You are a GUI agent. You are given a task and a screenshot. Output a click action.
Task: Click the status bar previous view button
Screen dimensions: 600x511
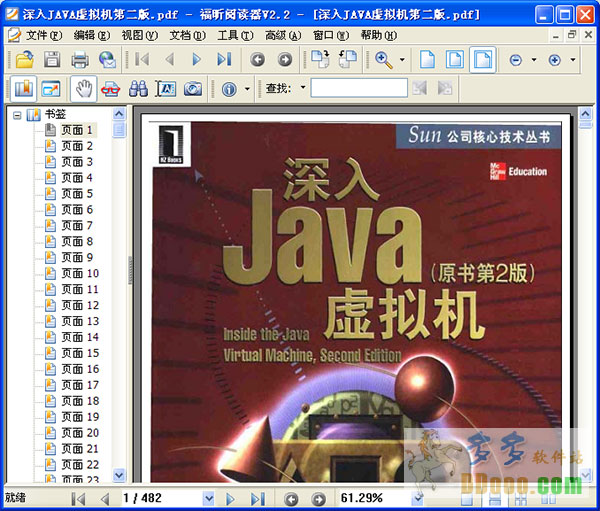point(291,499)
